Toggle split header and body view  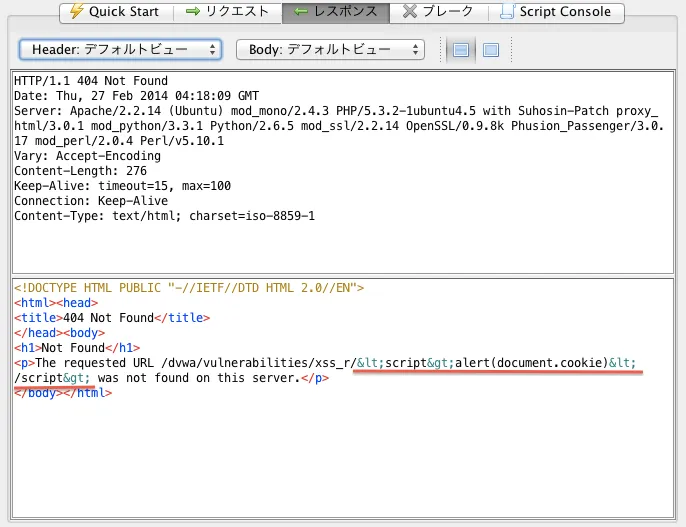coord(461,49)
